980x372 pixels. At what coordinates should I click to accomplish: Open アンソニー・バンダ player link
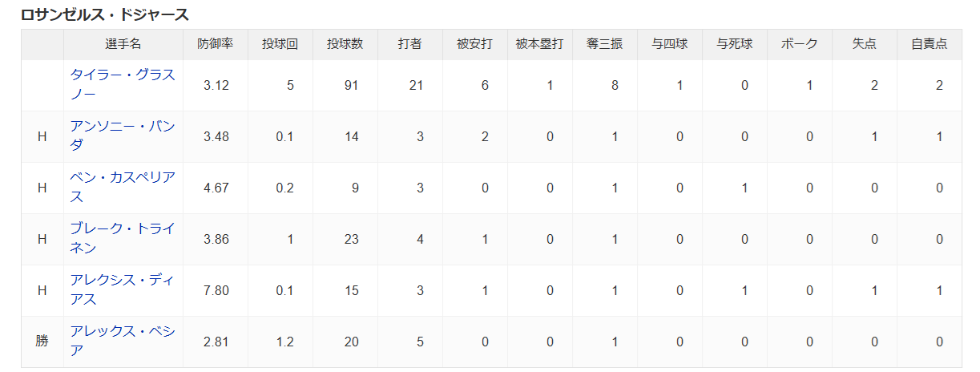click(123, 136)
